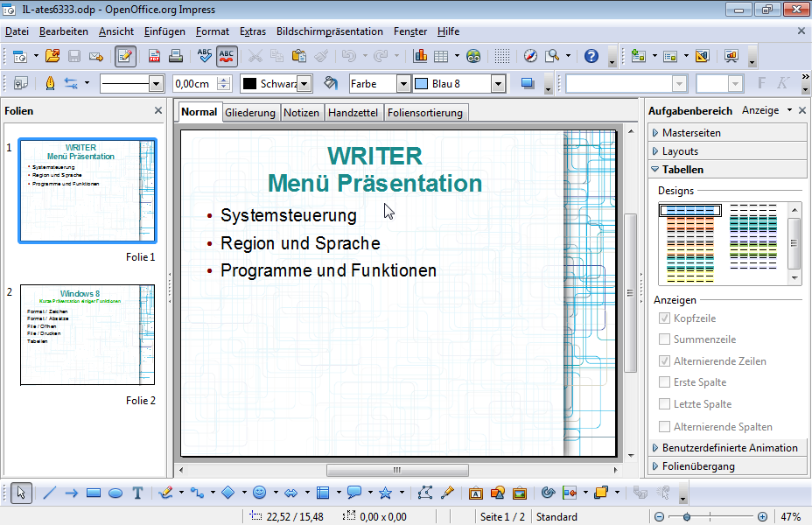The width and height of the screenshot is (812, 525).
Task: Switch to the Gliederung tab
Action: click(x=250, y=112)
